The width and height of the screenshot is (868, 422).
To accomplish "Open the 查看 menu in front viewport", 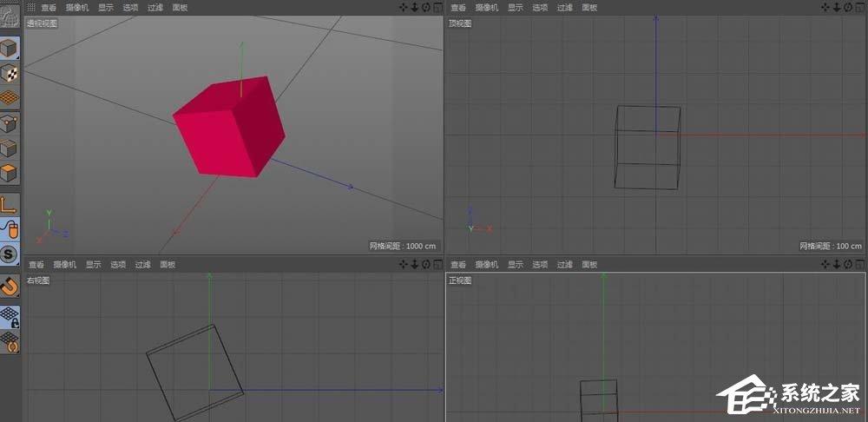I will [458, 265].
